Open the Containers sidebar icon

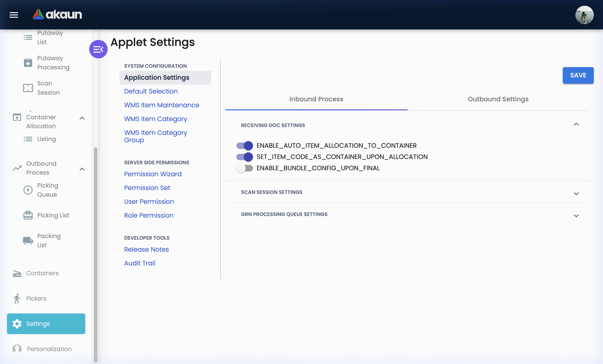(17, 273)
